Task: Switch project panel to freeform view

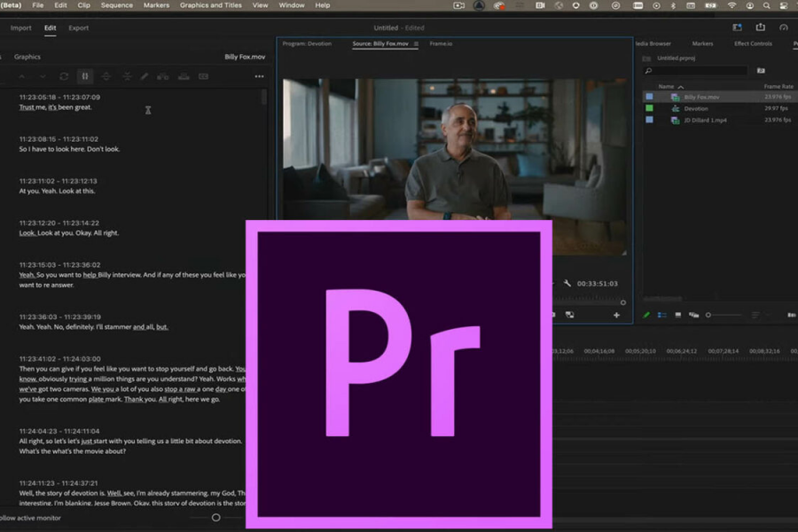Action: (x=693, y=315)
